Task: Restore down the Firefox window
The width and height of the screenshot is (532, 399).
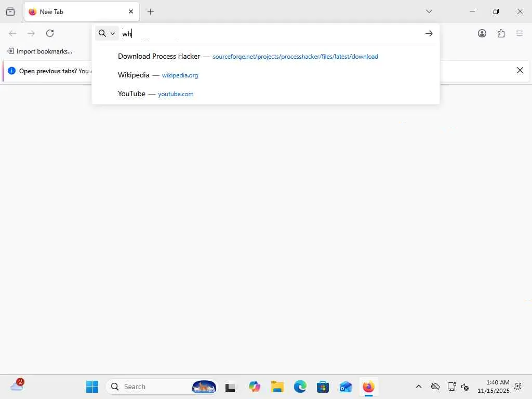Action: tap(496, 11)
